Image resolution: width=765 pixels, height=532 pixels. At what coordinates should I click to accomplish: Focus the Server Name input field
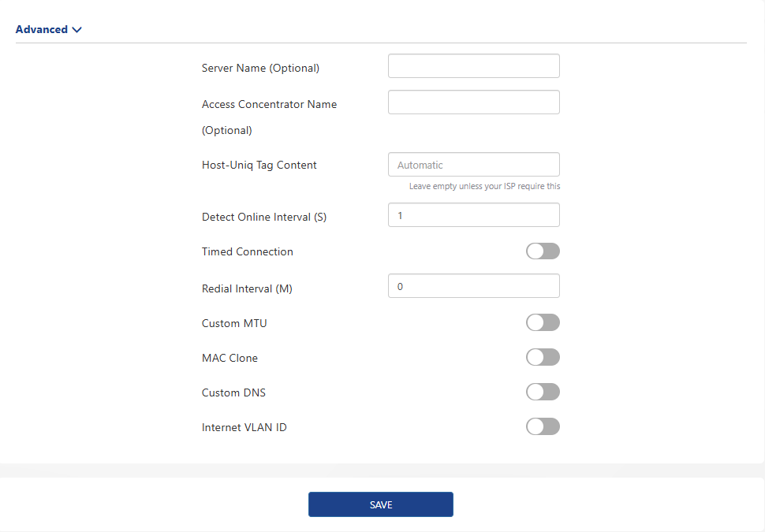coord(473,66)
